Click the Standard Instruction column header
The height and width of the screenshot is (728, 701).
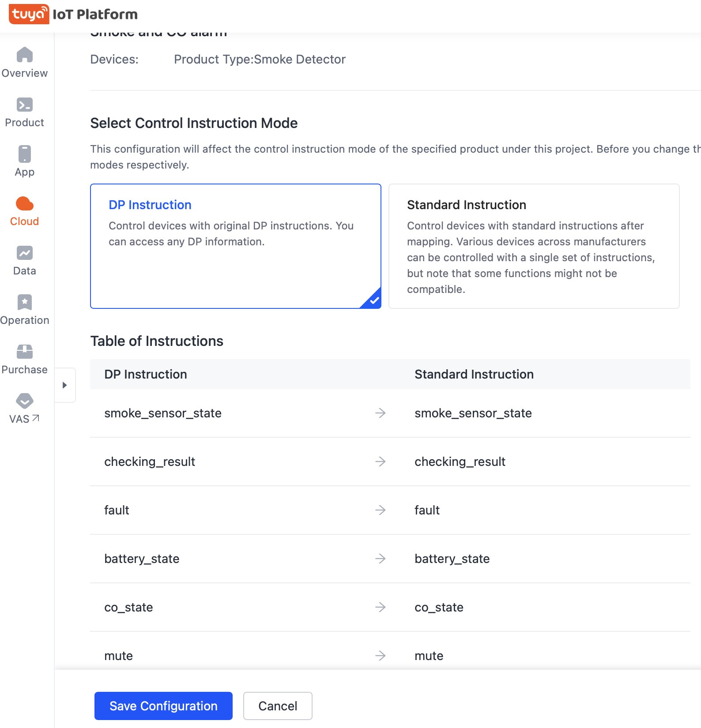coord(474,374)
